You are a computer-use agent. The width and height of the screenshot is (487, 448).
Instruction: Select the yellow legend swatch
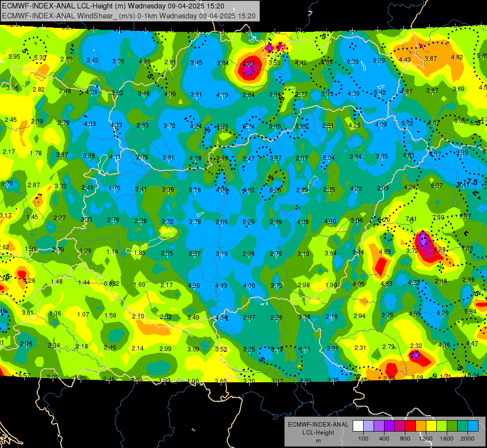click(x=431, y=426)
